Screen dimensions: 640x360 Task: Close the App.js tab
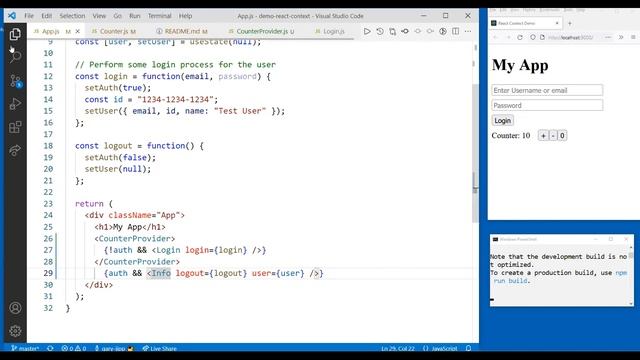(x=78, y=31)
